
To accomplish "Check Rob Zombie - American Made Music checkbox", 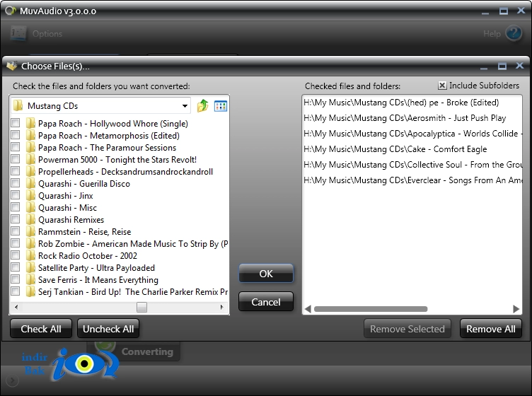I will click(x=16, y=243).
